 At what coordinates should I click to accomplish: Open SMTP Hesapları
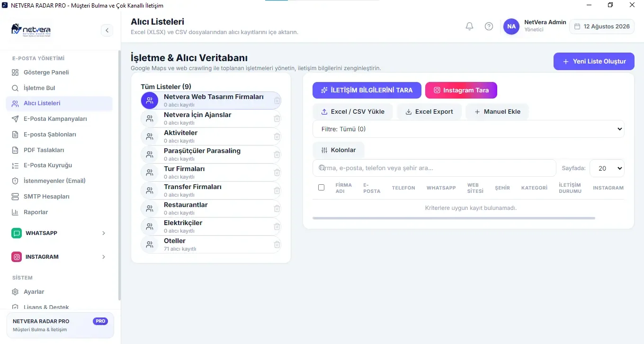coord(59,197)
